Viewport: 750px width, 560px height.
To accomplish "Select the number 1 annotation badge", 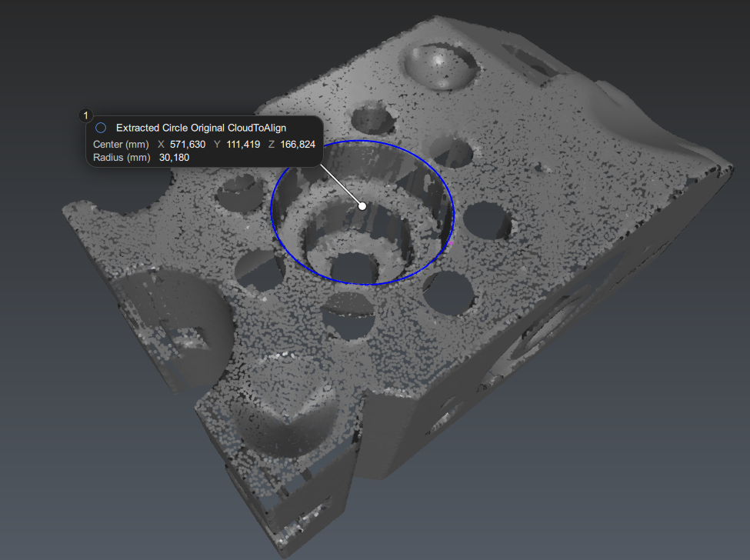I will click(x=85, y=115).
